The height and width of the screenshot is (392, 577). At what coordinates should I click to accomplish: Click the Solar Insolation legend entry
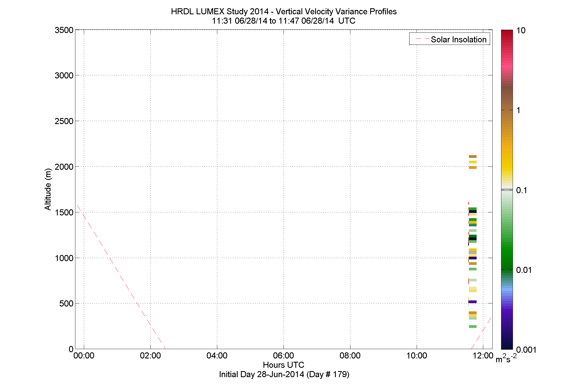click(x=450, y=39)
